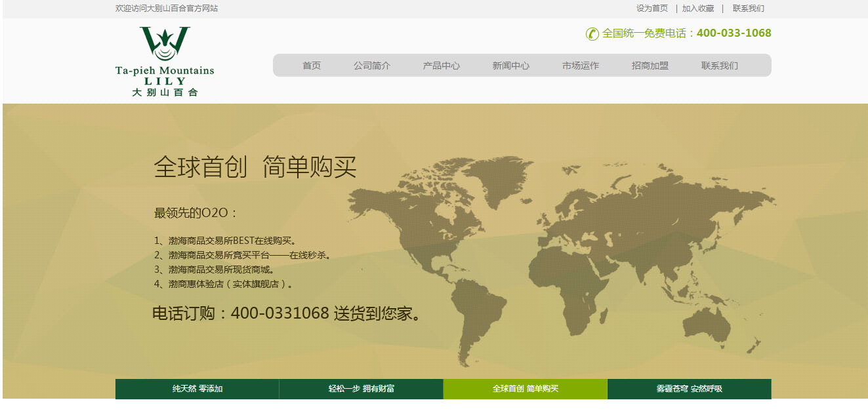This screenshot has width=868, height=417.
Task: Switch to the 纯天然 零添加 banner tab
Action: (x=197, y=389)
